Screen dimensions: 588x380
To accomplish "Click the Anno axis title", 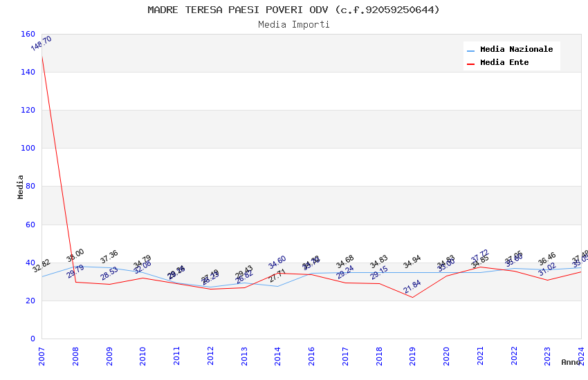I will pyautogui.click(x=571, y=362).
